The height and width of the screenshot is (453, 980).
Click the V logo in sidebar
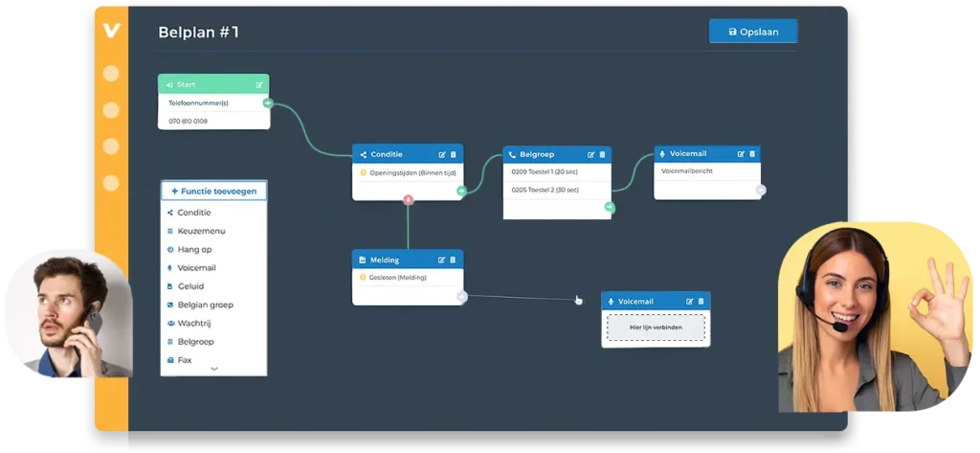point(111,31)
